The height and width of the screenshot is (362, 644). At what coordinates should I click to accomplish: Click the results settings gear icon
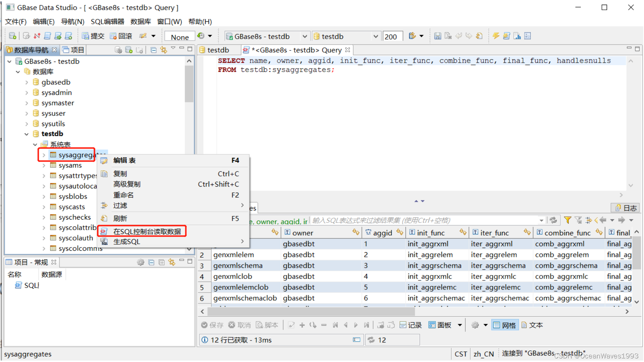click(x=475, y=325)
